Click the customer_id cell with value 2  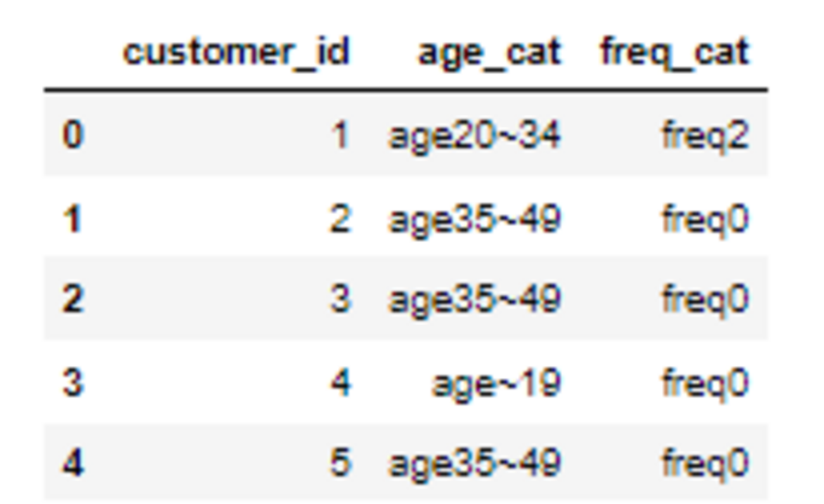(340, 219)
